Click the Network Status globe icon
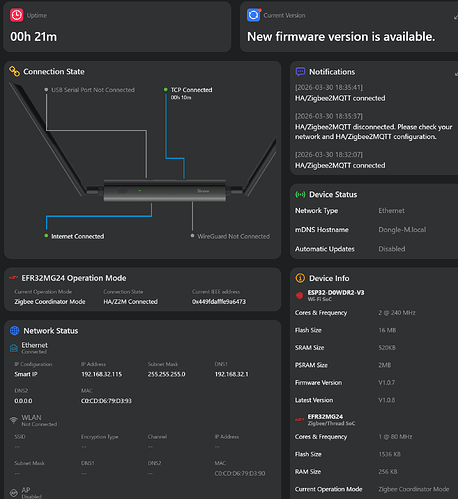Image resolution: width=458 pixels, height=499 pixels. click(x=14, y=330)
